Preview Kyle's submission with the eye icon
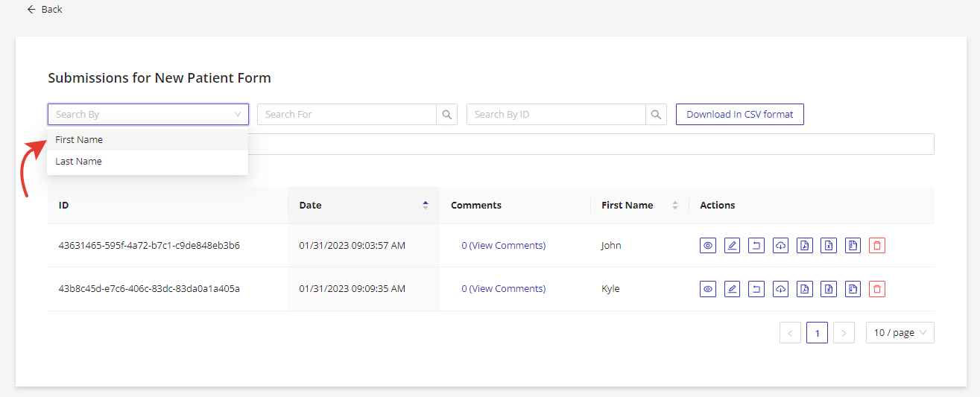 click(708, 289)
